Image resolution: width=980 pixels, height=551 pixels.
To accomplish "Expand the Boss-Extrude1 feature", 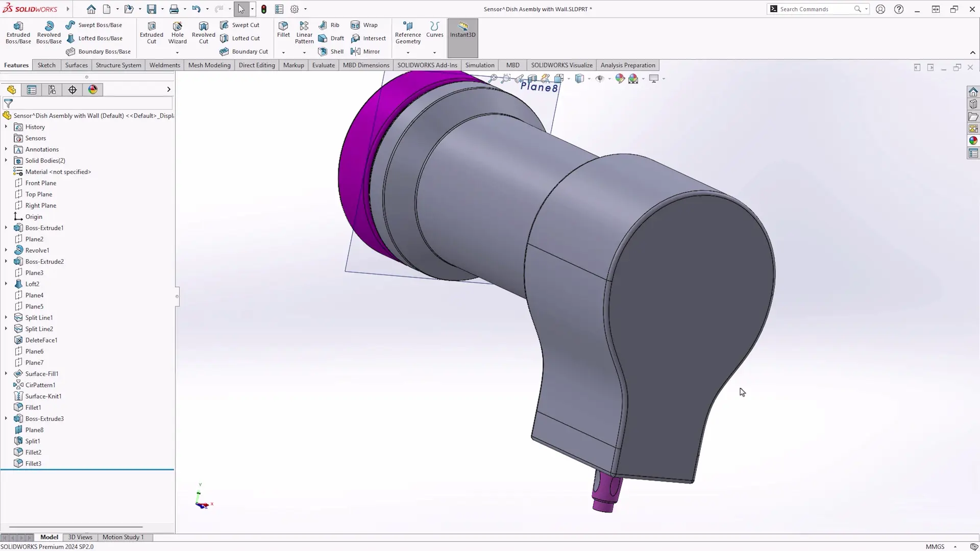I will coord(6,228).
